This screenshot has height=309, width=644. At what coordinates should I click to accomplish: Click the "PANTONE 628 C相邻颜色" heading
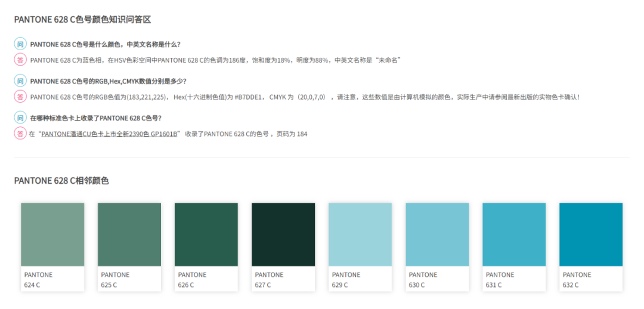[x=61, y=181]
